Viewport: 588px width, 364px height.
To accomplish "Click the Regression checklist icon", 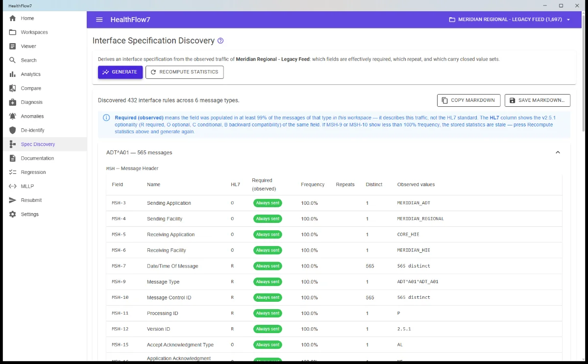I will pyautogui.click(x=13, y=172).
